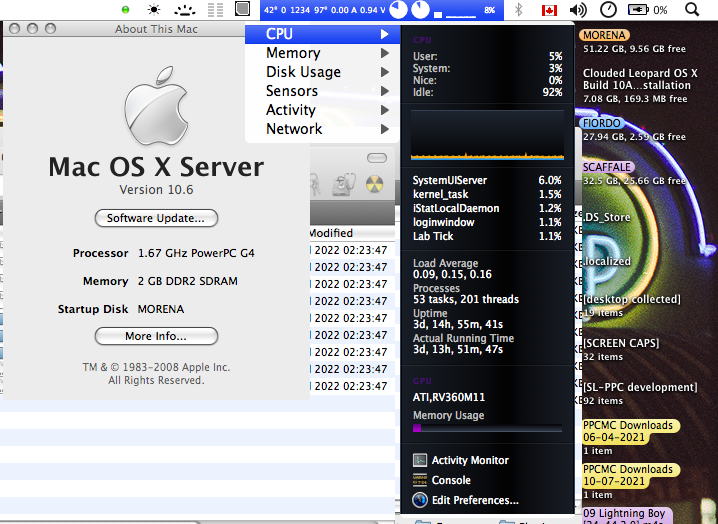Select the MORENA volume on desktop
The image size is (718, 524).
click(604, 35)
